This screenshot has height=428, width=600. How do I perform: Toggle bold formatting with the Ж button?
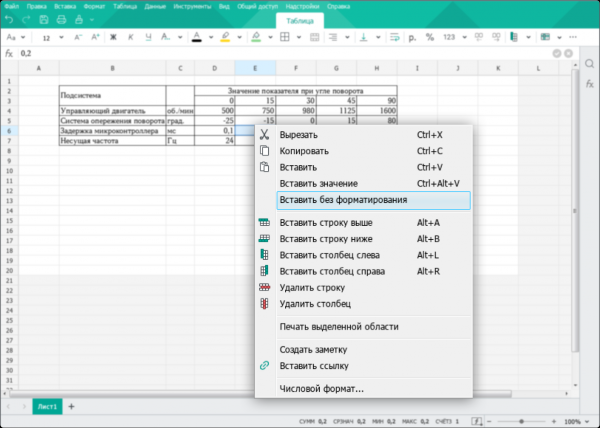pos(114,37)
